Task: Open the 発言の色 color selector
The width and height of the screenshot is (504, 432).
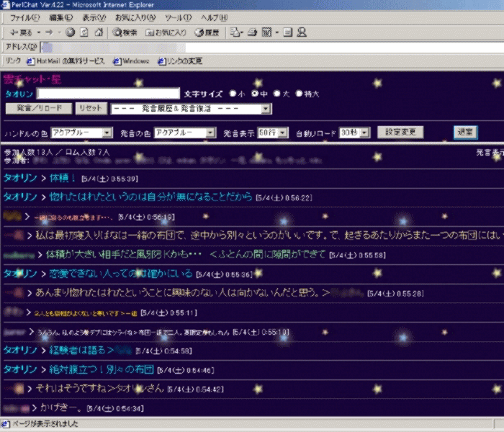Action: pyautogui.click(x=185, y=133)
